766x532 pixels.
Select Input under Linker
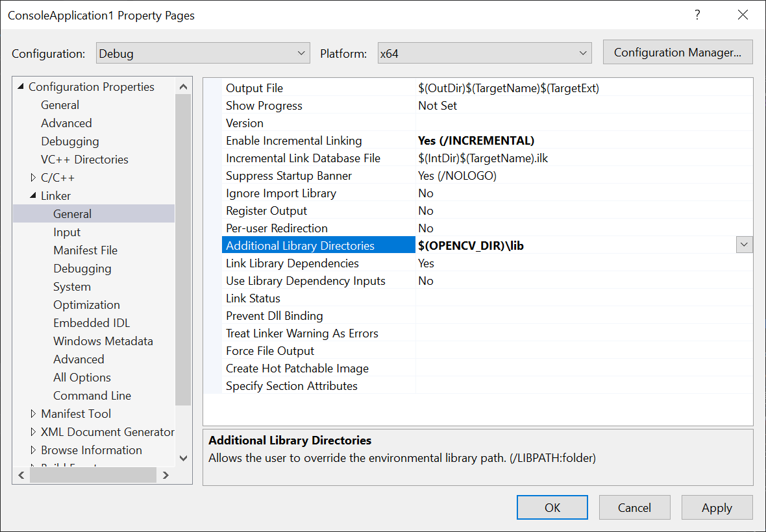pyautogui.click(x=67, y=232)
